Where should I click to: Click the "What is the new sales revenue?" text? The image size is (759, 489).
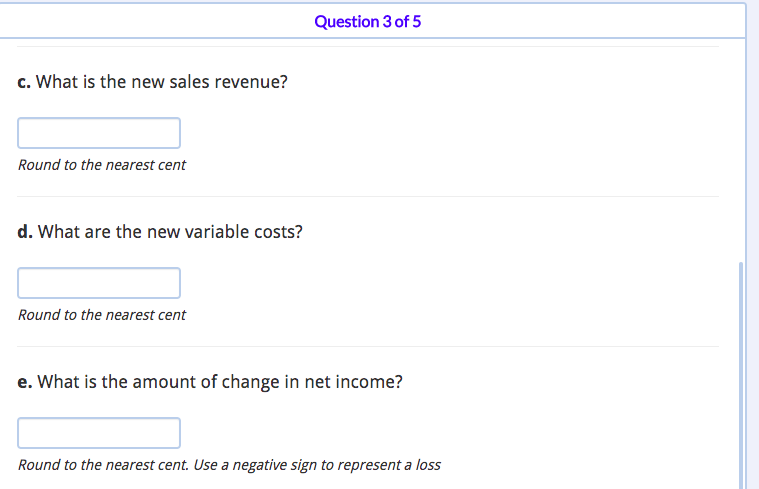click(162, 82)
